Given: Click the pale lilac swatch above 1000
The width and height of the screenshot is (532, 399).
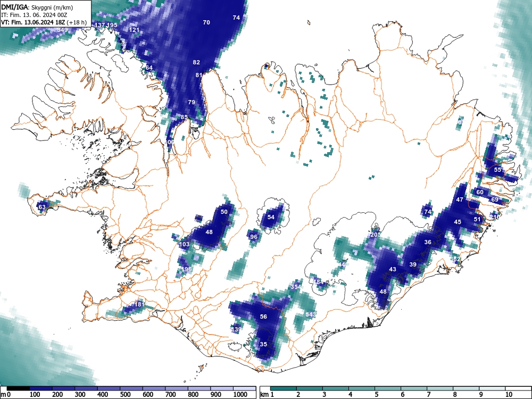Looking at the screenshot, I should (244, 388).
